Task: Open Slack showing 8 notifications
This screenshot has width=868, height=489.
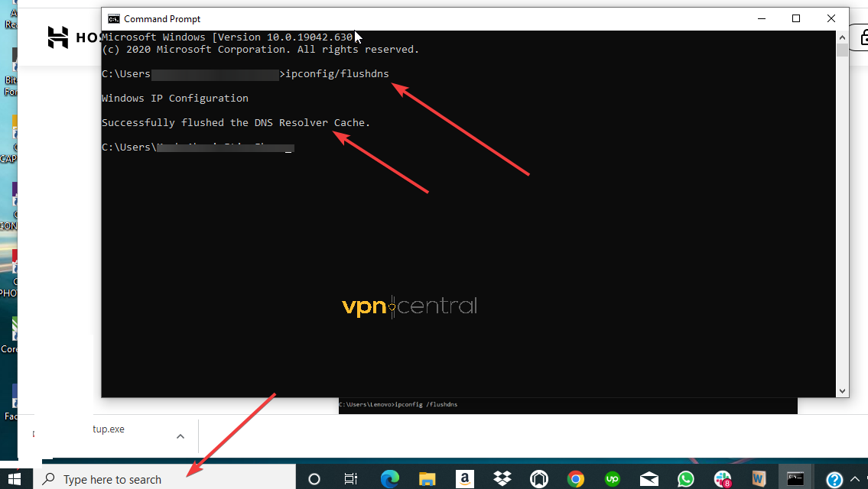Action: (722, 479)
